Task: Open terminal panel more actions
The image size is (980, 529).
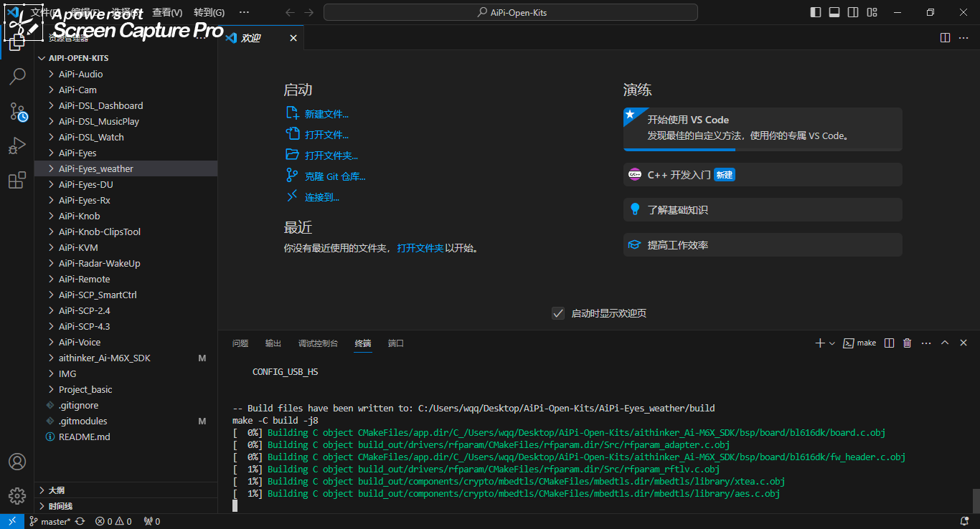Action: (925, 343)
